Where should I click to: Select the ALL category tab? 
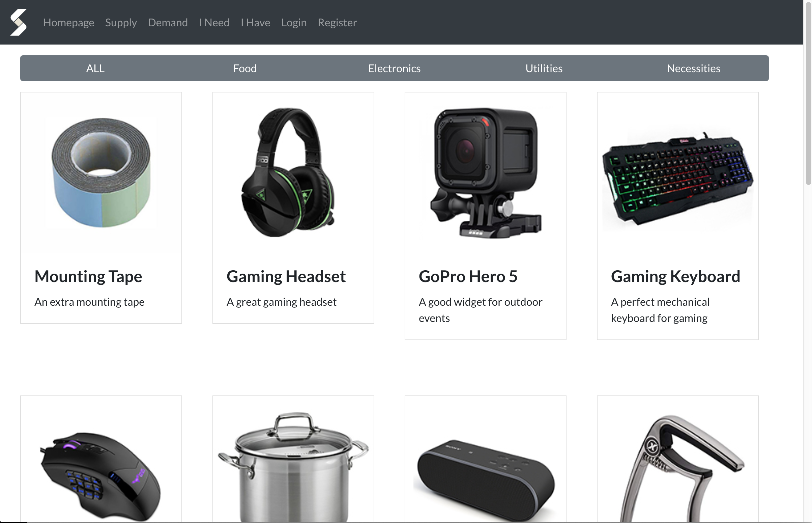(x=95, y=68)
